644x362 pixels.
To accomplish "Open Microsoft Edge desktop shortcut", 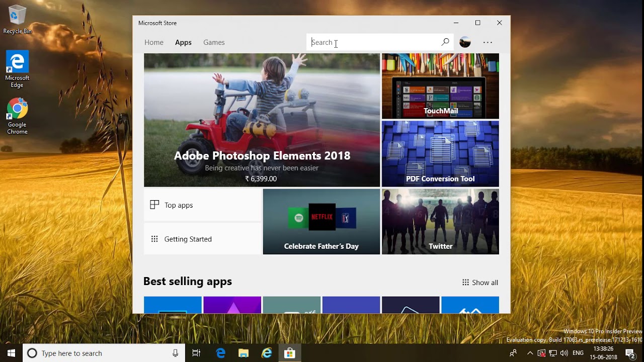I will point(17,69).
